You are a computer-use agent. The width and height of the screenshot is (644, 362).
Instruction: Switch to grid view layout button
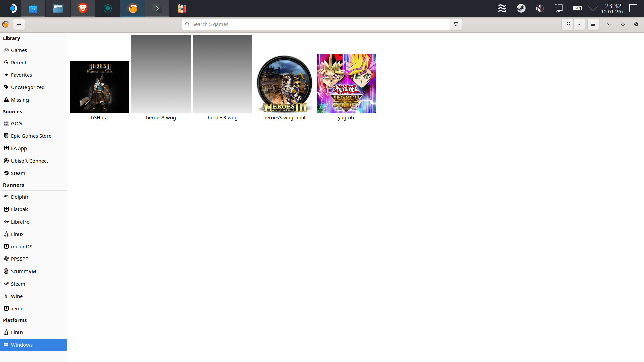567,24
